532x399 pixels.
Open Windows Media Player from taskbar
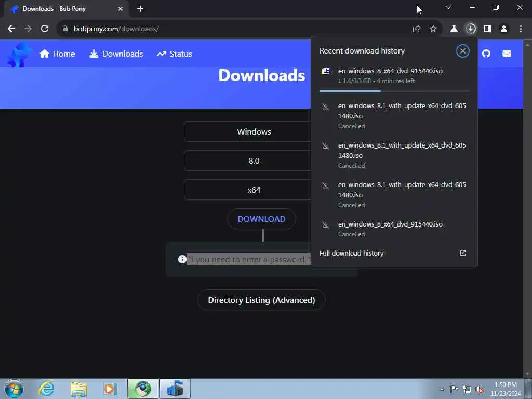tap(110, 389)
